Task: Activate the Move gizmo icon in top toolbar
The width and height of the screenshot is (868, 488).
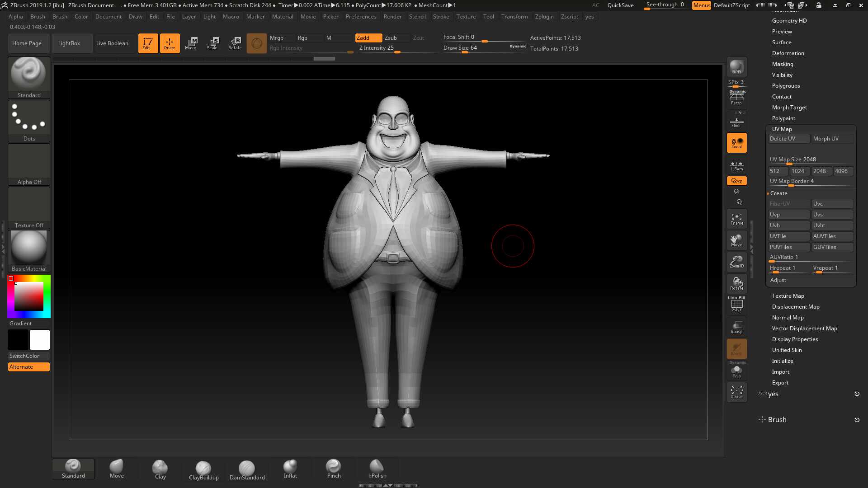Action: tap(191, 43)
